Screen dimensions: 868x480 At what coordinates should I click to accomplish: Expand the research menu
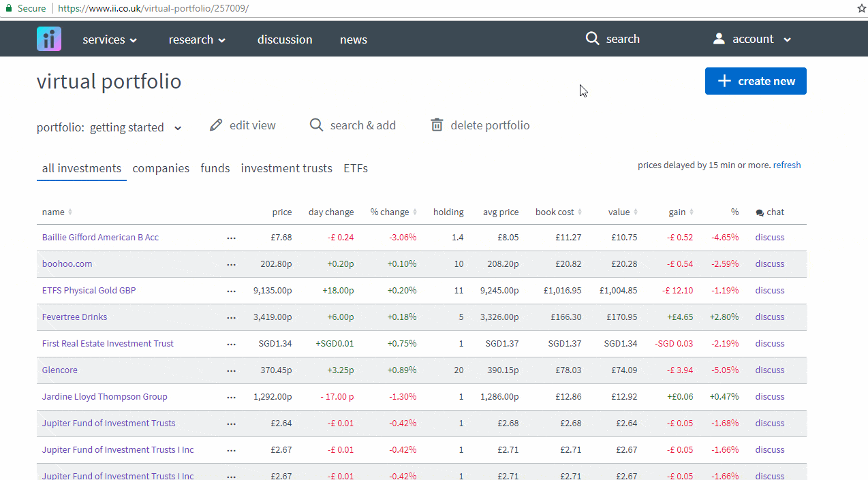pos(197,39)
